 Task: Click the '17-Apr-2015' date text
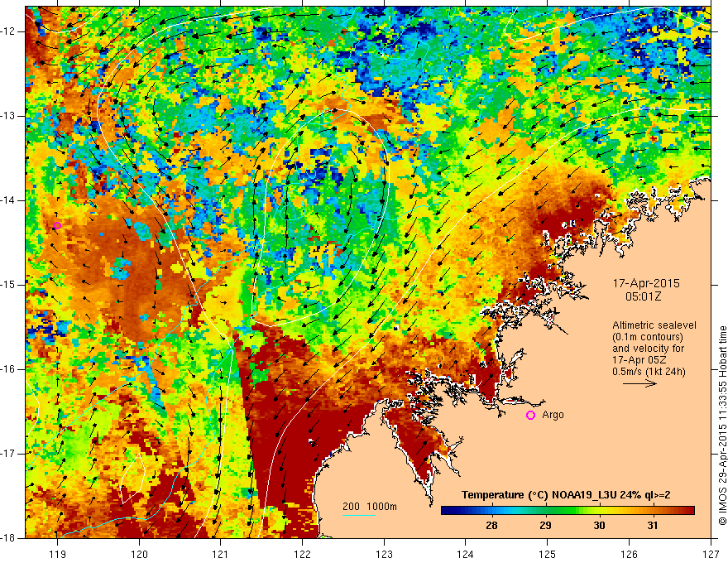(646, 283)
